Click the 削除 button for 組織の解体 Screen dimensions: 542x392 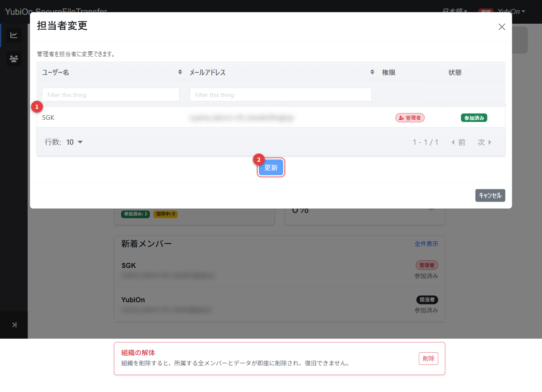(x=429, y=359)
